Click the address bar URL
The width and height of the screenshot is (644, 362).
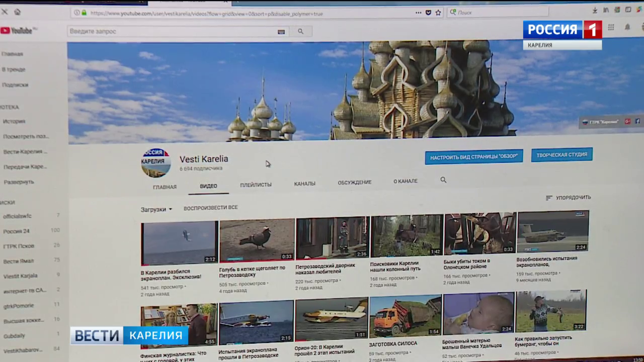pyautogui.click(x=206, y=14)
